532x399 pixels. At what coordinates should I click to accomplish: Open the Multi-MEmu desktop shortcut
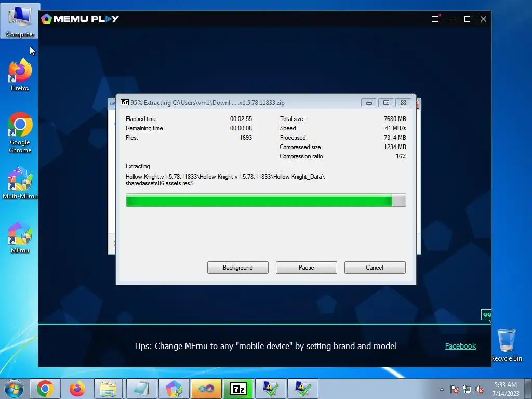pos(20,183)
